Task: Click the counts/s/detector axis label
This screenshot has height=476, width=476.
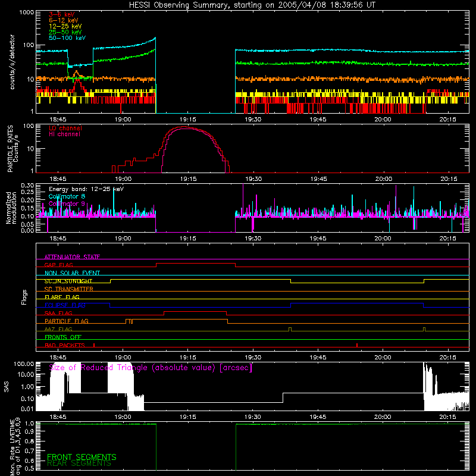Action: click(12, 62)
